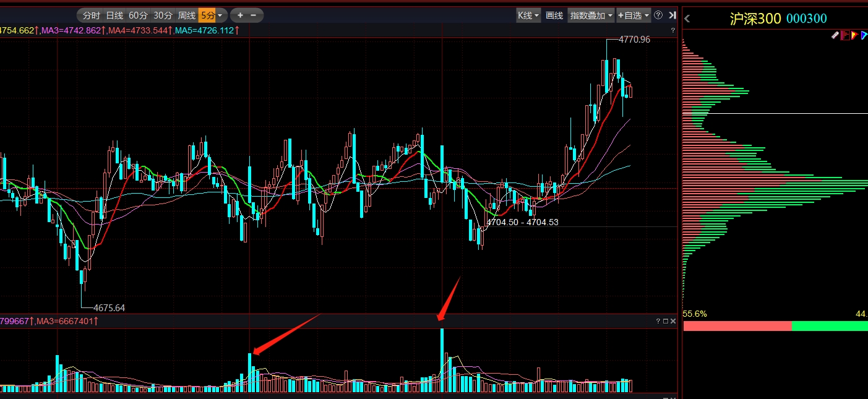This screenshot has height=399, width=868.
Task: Select the 30分 period
Action: click(x=163, y=15)
